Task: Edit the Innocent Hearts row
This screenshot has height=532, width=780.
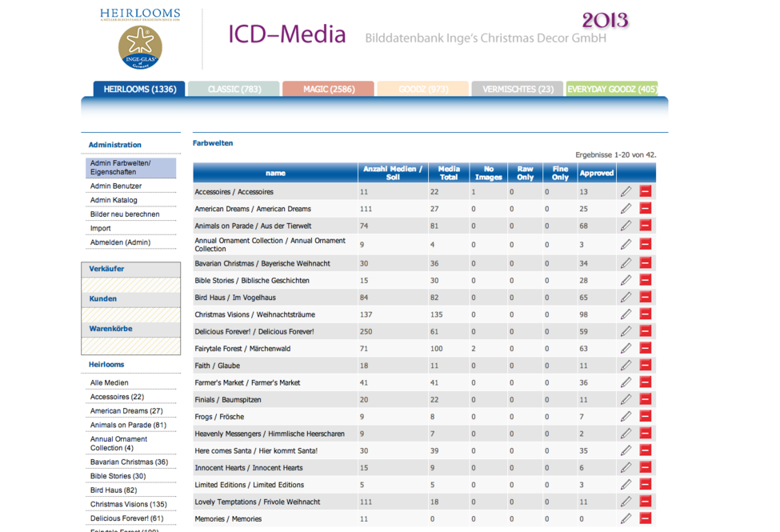Action: [x=626, y=467]
